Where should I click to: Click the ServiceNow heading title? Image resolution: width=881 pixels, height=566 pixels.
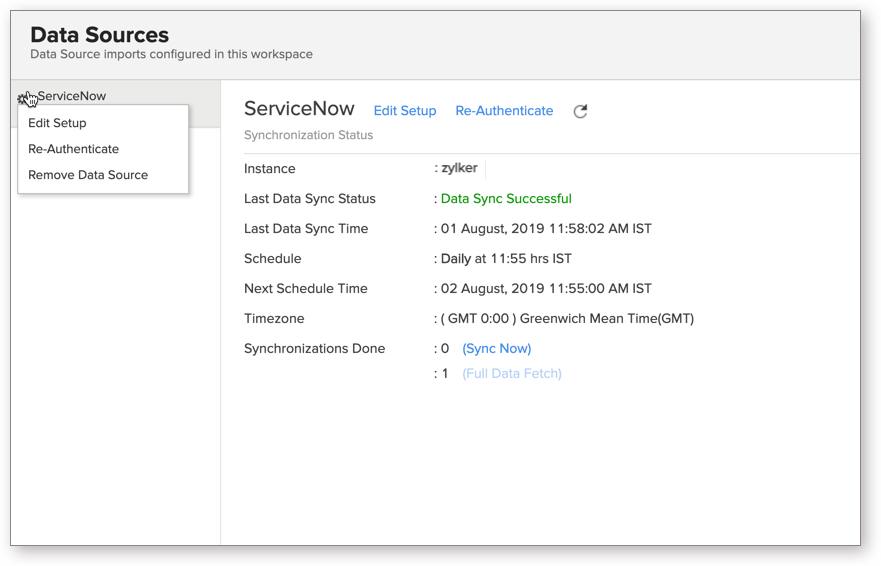[x=299, y=108]
